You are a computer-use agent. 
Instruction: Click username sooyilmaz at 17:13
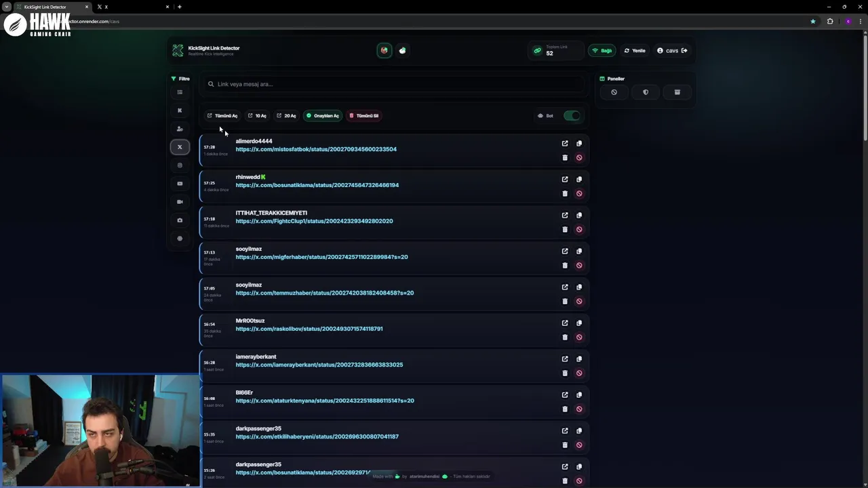tap(249, 249)
